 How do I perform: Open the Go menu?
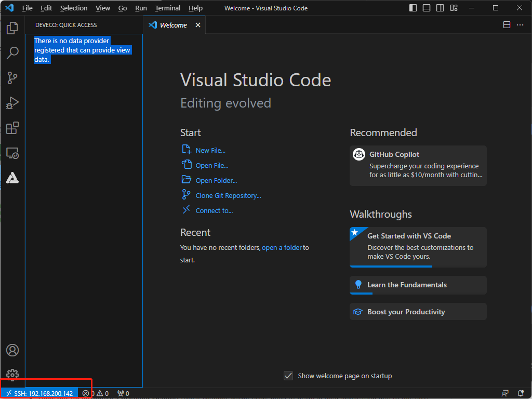pyautogui.click(x=123, y=8)
